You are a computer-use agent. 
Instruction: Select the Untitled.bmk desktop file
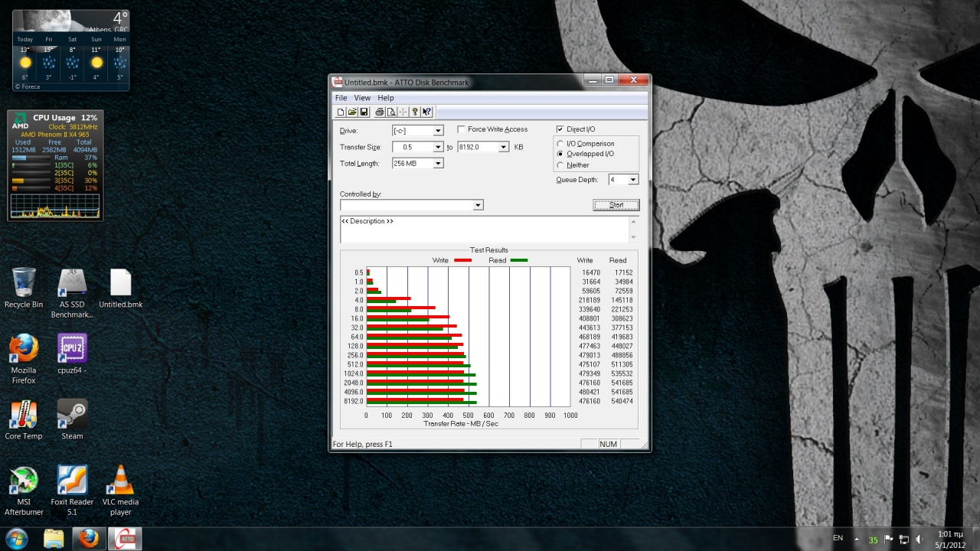coord(121,288)
